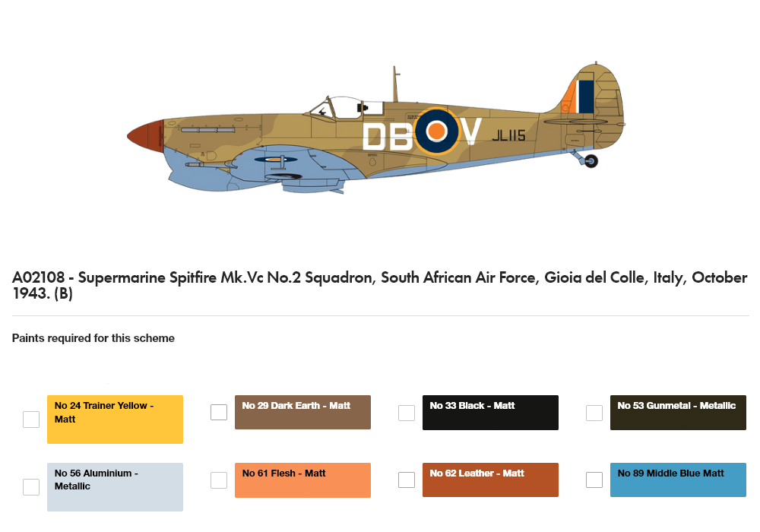The width and height of the screenshot is (760, 532).
Task: Mark the No 89 Middle Blue checkbox
Action: (x=594, y=480)
